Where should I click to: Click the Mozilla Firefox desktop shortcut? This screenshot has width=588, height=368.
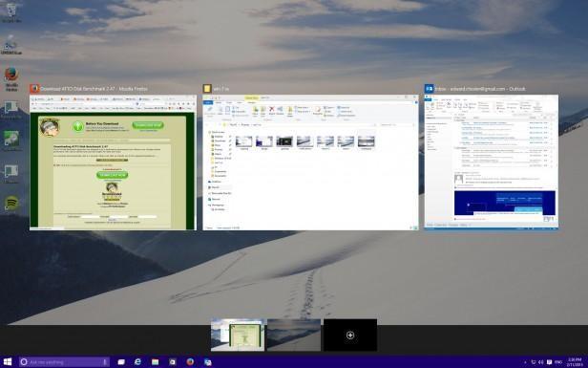tap(11, 79)
